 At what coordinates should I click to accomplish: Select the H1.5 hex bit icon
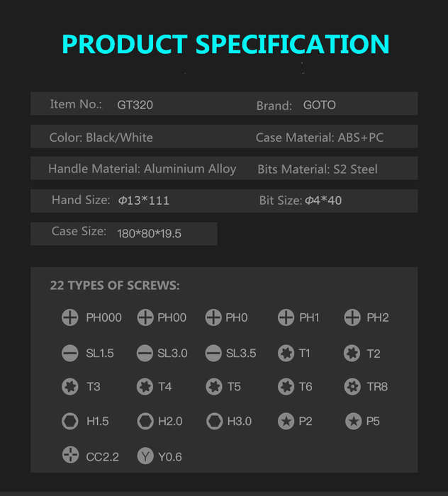(70, 421)
